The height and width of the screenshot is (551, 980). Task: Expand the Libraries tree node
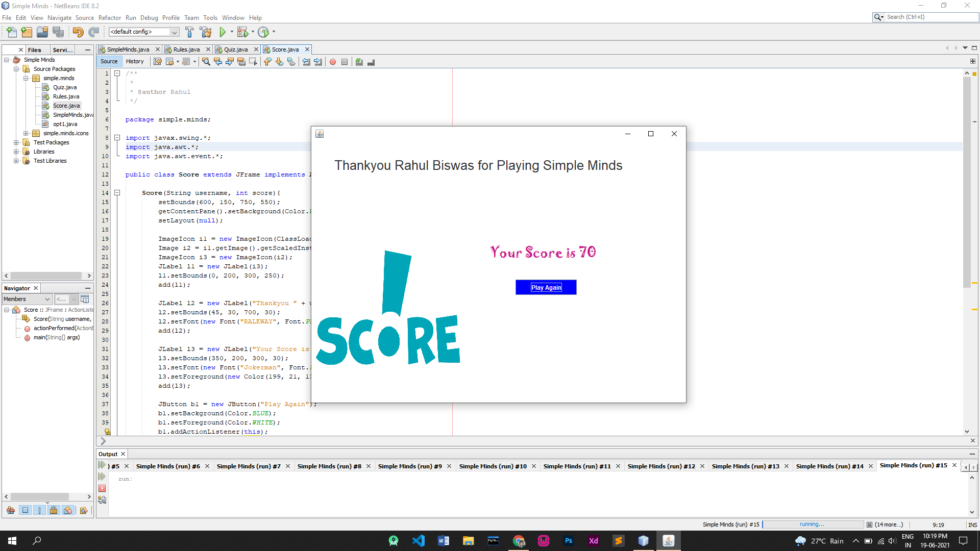click(x=16, y=152)
